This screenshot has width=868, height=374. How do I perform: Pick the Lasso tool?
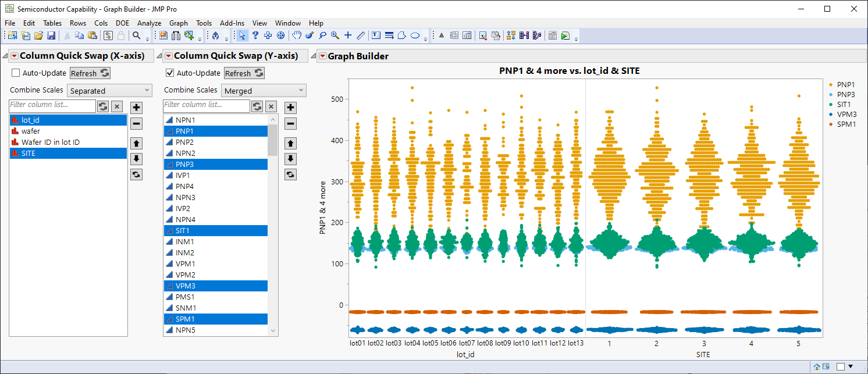[322, 35]
